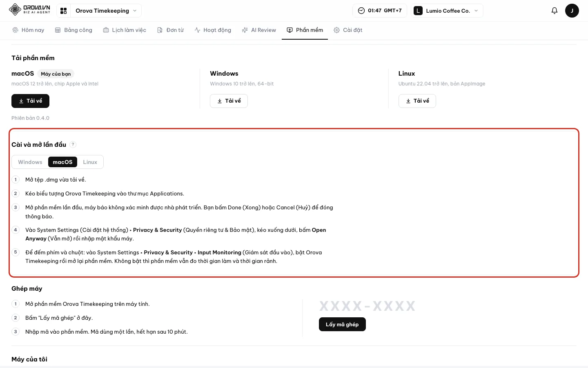Image resolution: width=588 pixels, height=368 pixels.
Task: Click the Máy của tôi heading
Action: (29, 359)
